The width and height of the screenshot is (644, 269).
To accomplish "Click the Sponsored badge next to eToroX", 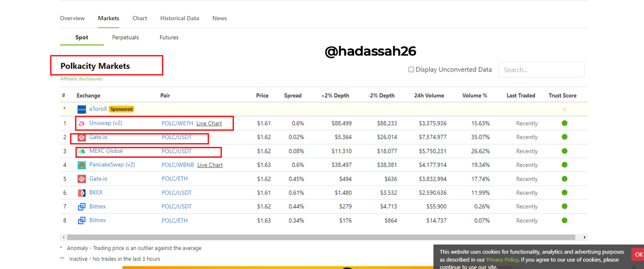I will pyautogui.click(x=121, y=109).
